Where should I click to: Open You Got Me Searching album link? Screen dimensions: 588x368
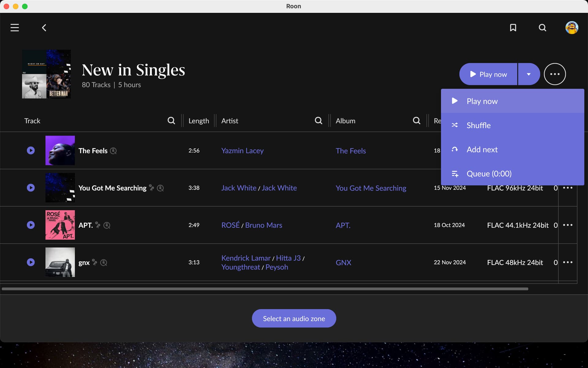(371, 188)
